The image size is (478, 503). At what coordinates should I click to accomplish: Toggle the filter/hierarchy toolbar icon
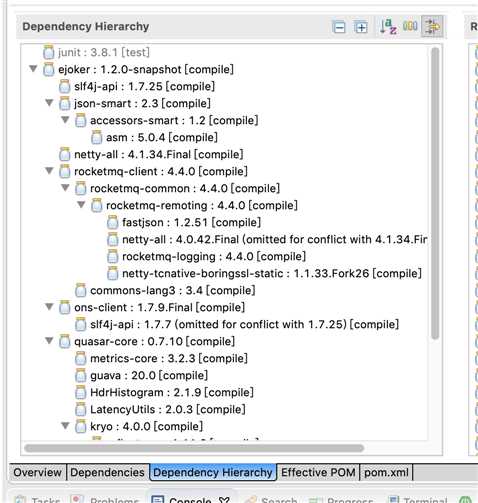coord(432,26)
